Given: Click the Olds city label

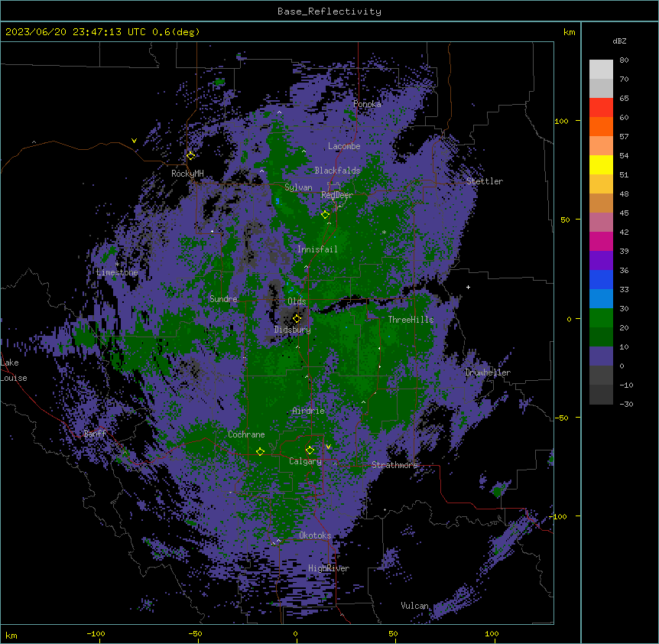Looking at the screenshot, I should click(297, 301).
